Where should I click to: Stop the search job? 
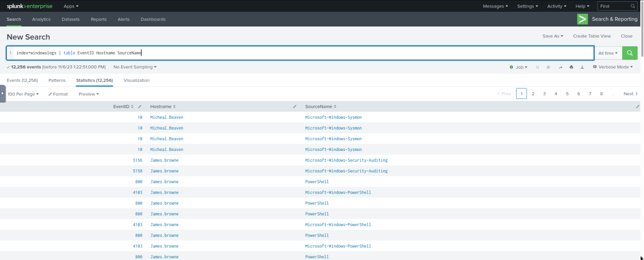[548, 67]
